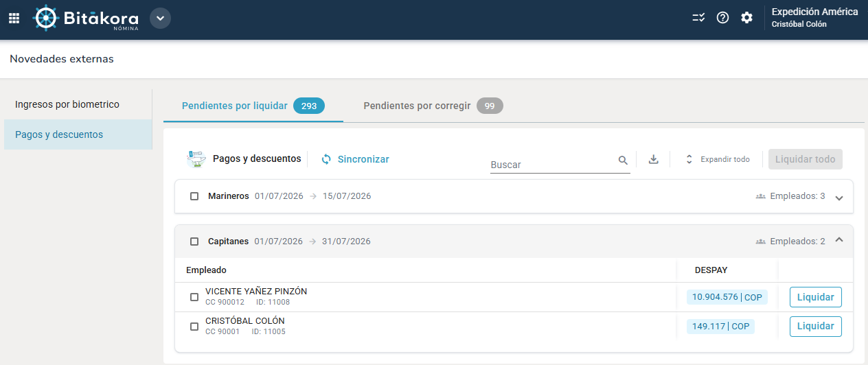The height and width of the screenshot is (365, 868).
Task: Expand the Marineros group chevron
Action: [838, 198]
